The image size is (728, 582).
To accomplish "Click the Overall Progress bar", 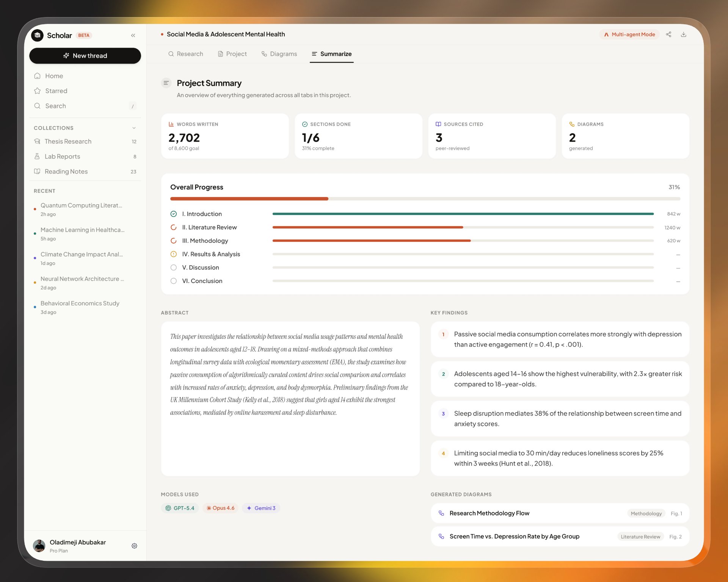I will tap(425, 199).
